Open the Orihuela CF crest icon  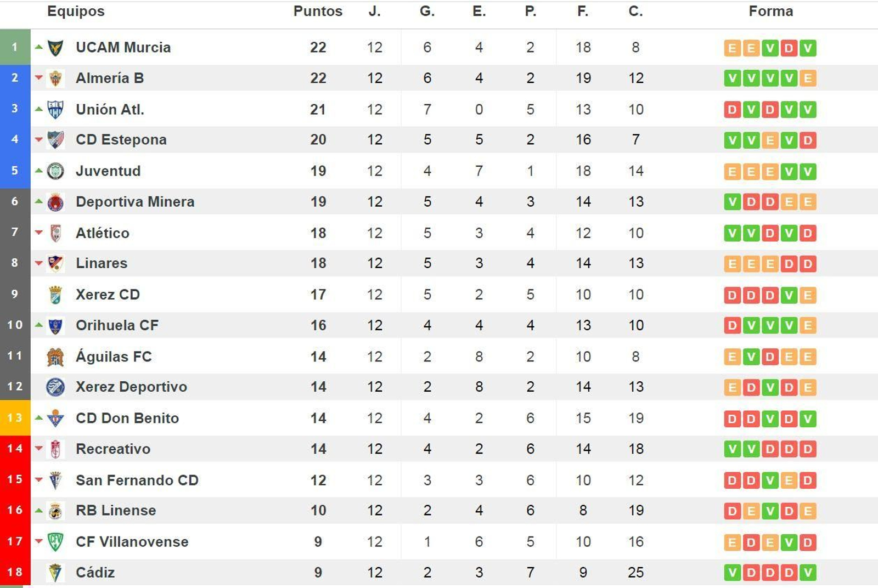[55, 325]
